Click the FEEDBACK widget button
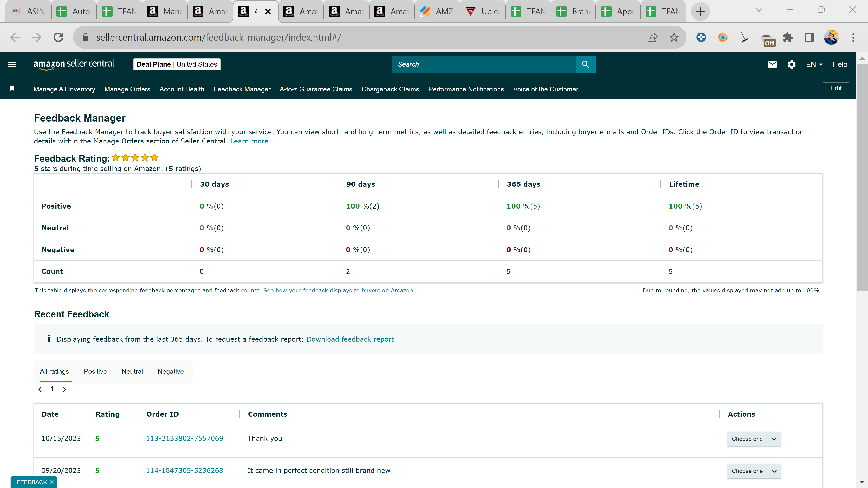The width and height of the screenshot is (868, 488). click(32, 482)
